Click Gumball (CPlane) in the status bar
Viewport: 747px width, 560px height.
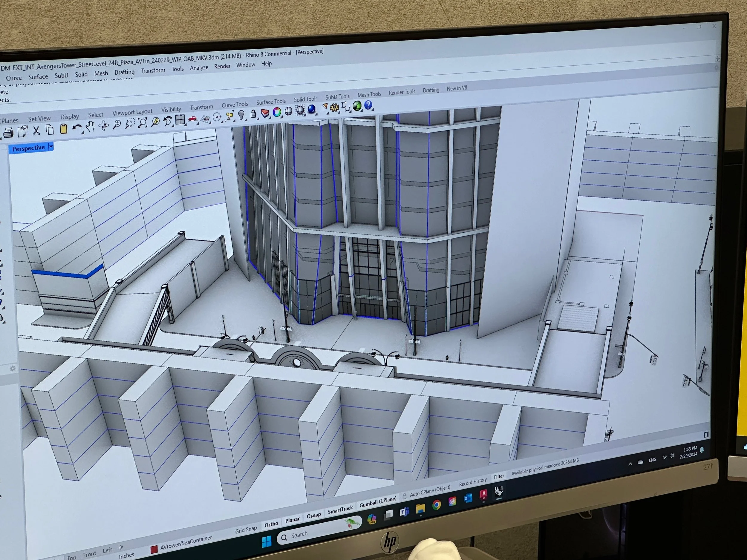click(x=378, y=503)
